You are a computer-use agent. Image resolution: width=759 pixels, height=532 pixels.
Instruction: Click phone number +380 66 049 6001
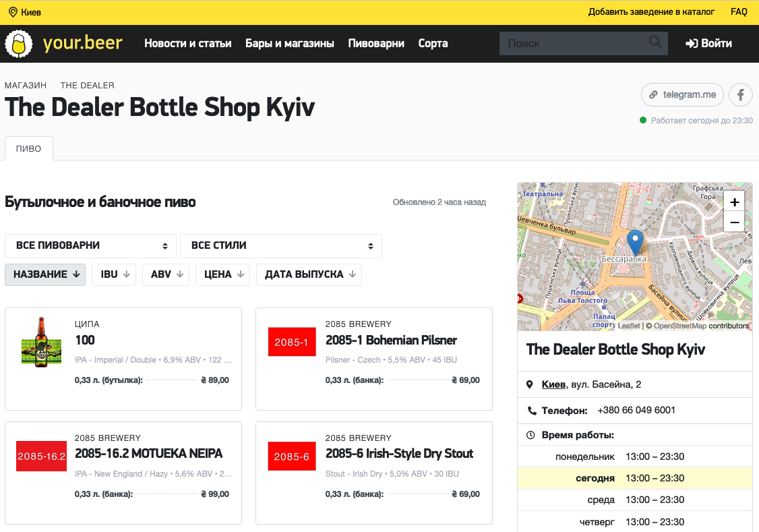coord(636,411)
